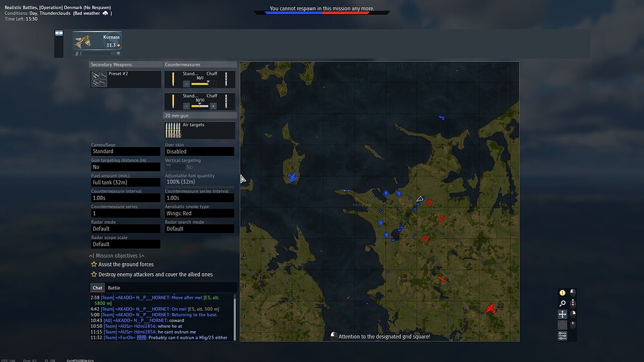644x362 pixels.
Task: Select Preset #2 secondary weapons
Action: click(126, 79)
